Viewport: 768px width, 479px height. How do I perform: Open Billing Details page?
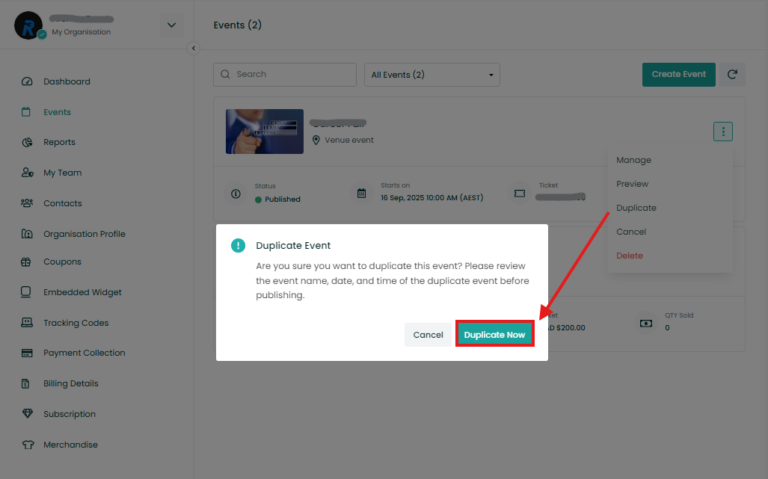pos(71,383)
